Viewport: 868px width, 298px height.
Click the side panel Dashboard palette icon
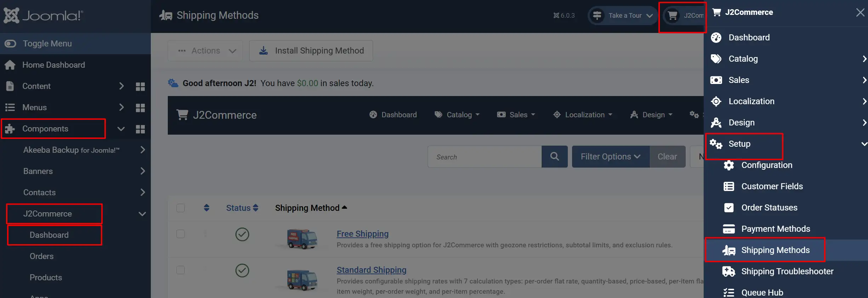pyautogui.click(x=716, y=38)
